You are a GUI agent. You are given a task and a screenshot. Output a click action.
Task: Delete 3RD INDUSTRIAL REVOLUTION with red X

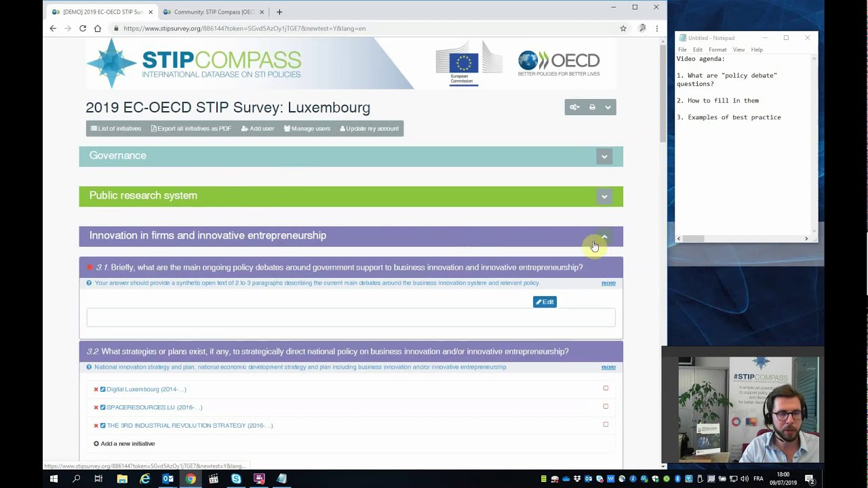tap(96, 426)
